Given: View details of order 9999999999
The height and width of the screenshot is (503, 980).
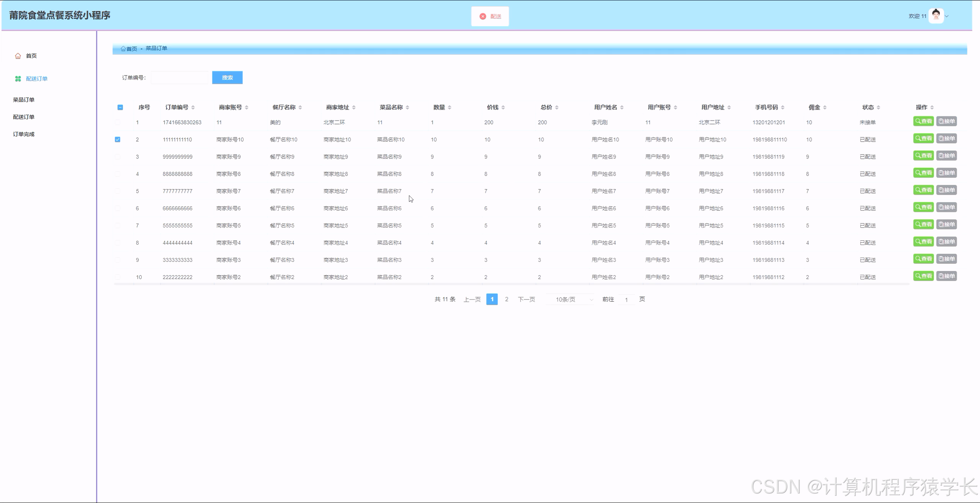Looking at the screenshot, I should click(923, 156).
